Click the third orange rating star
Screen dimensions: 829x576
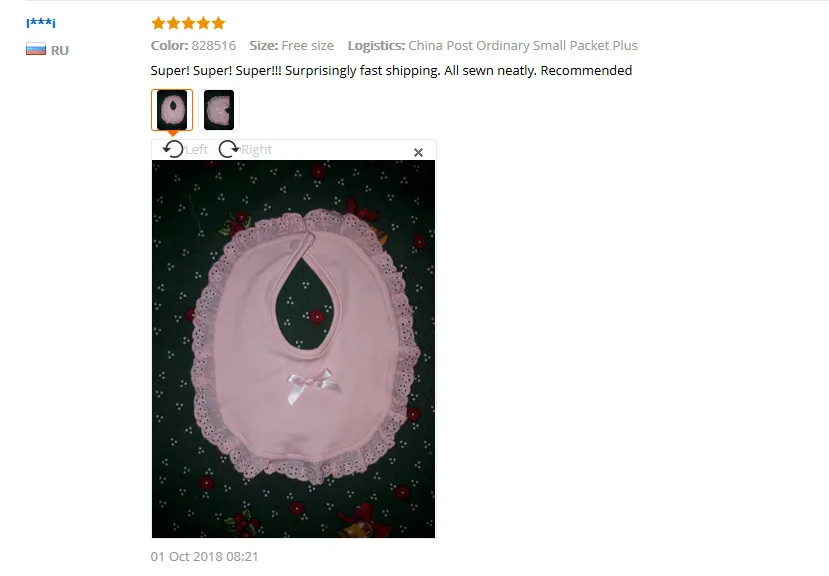[x=188, y=23]
